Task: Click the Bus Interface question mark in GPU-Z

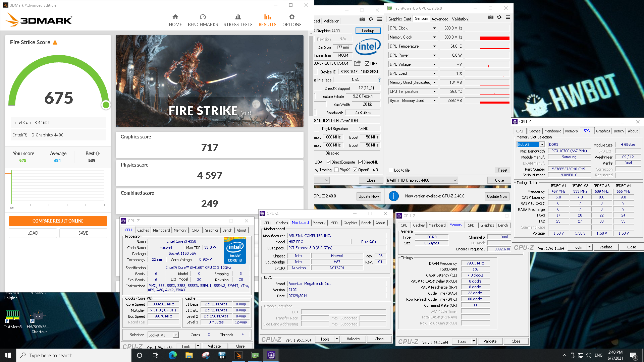Action: [379, 80]
